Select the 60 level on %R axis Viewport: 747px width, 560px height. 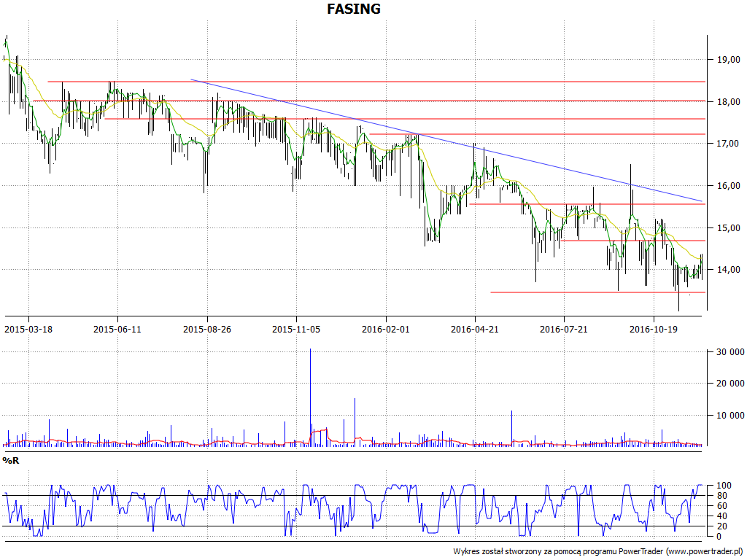[721, 506]
